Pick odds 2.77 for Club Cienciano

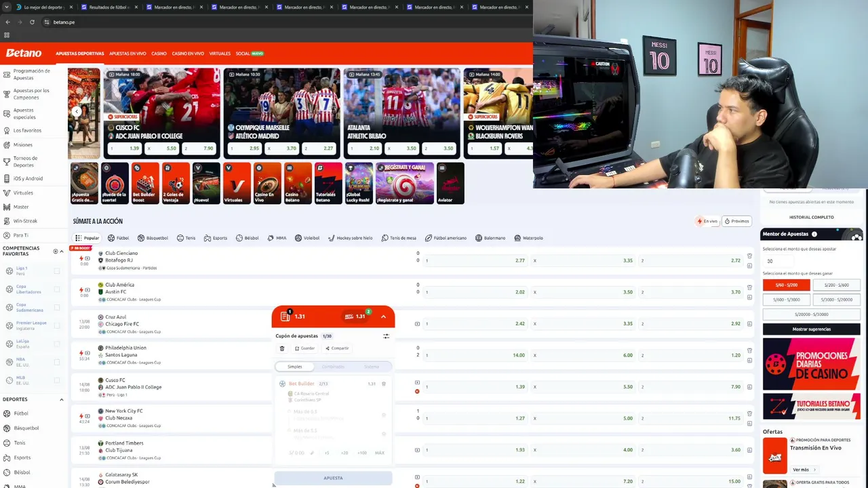pyautogui.click(x=475, y=260)
